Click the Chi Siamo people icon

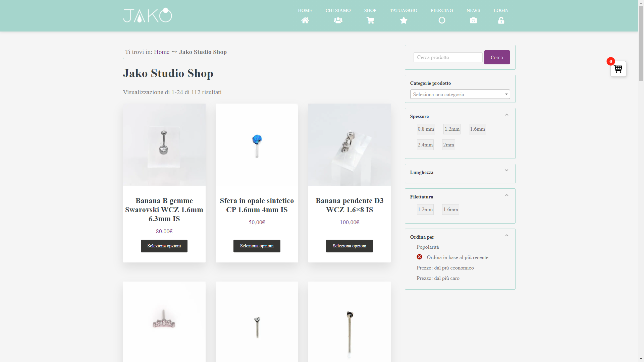(x=338, y=20)
